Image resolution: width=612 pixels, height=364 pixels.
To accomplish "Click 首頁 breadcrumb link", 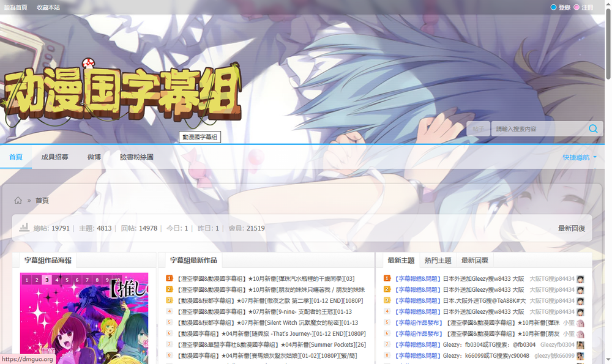I will (x=42, y=201).
